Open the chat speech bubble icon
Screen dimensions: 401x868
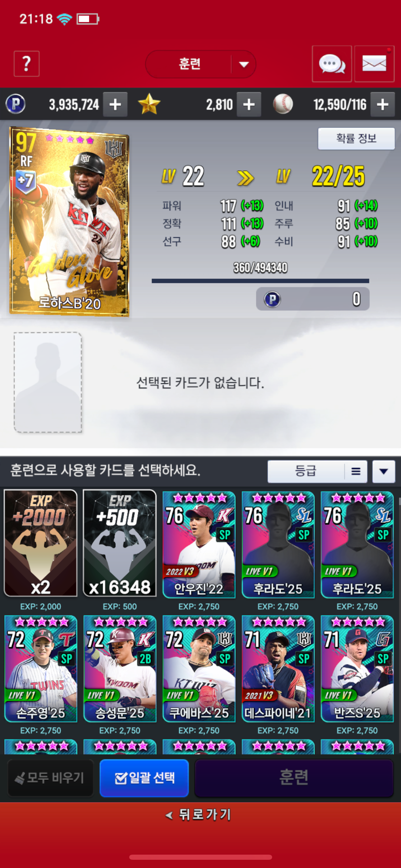pos(332,64)
